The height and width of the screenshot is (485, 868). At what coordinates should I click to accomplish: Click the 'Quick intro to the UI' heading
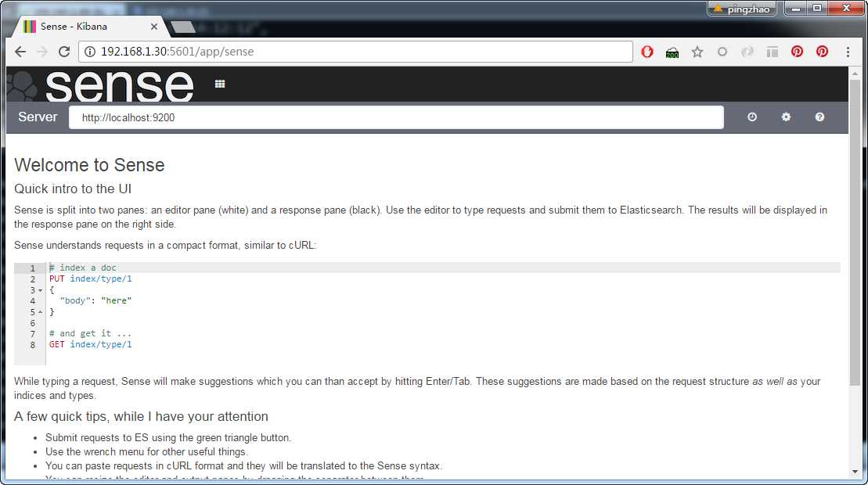[73, 189]
